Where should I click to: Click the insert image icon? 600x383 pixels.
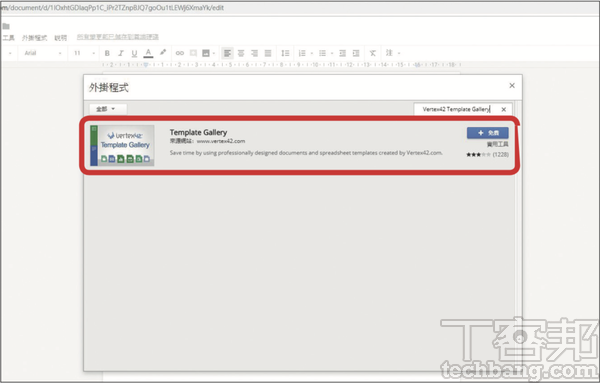pyautogui.click(x=206, y=53)
